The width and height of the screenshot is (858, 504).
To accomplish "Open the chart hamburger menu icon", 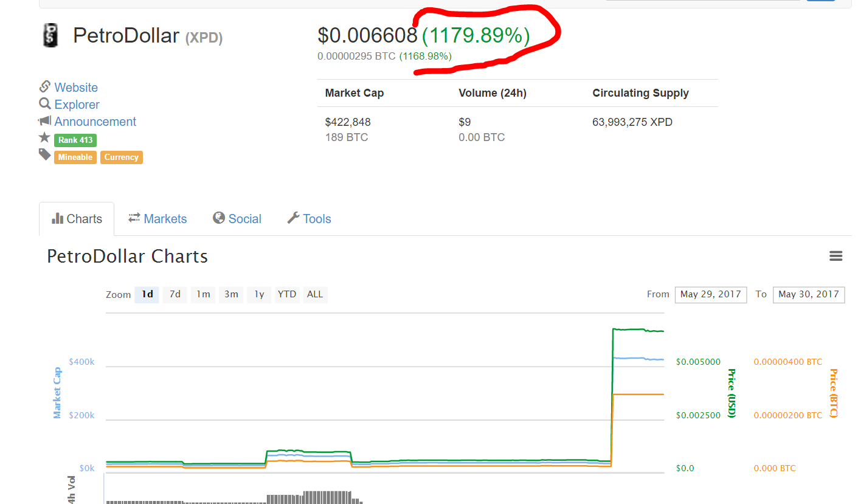I will coord(836,257).
